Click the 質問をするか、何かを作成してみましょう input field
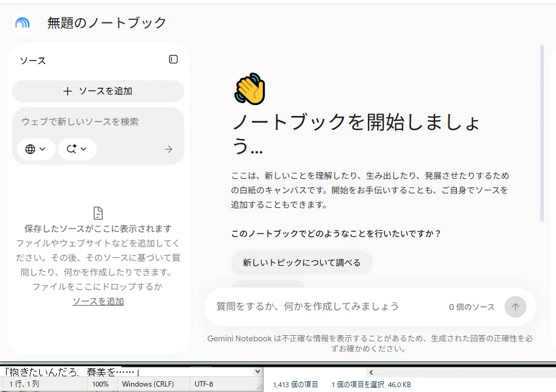This screenshot has height=392, width=556. [x=308, y=306]
